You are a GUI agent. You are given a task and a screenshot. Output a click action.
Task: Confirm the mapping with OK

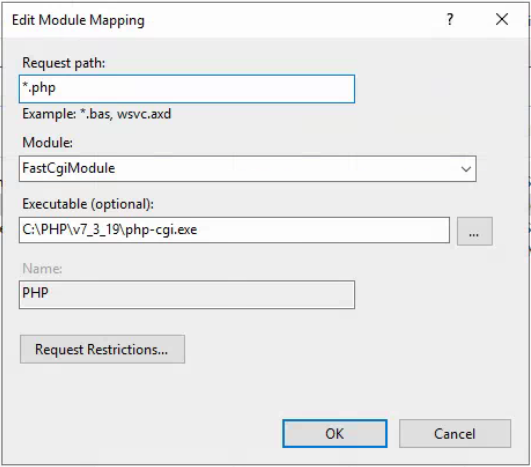335,433
